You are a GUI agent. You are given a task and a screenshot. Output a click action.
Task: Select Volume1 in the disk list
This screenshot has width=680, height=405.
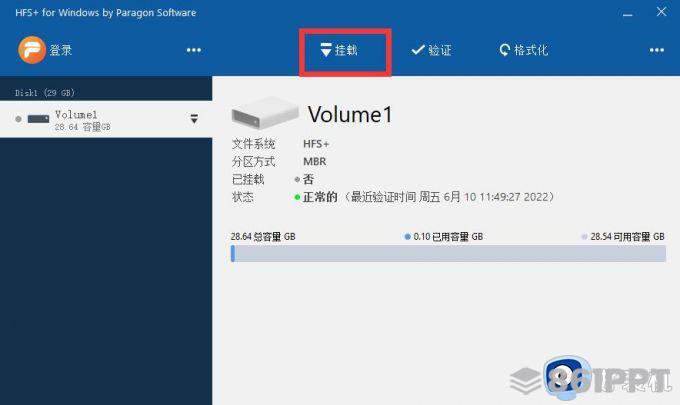pyautogui.click(x=106, y=119)
